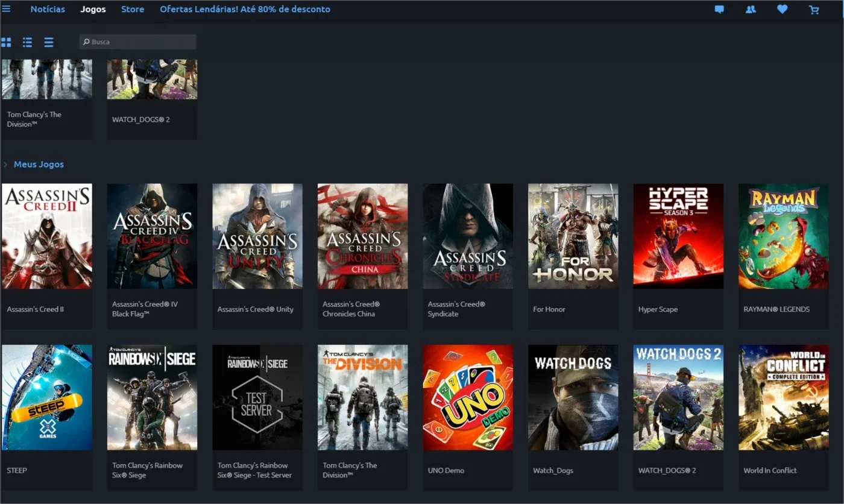This screenshot has height=504, width=844.
Task: Select the Jogos tab
Action: coord(93,9)
